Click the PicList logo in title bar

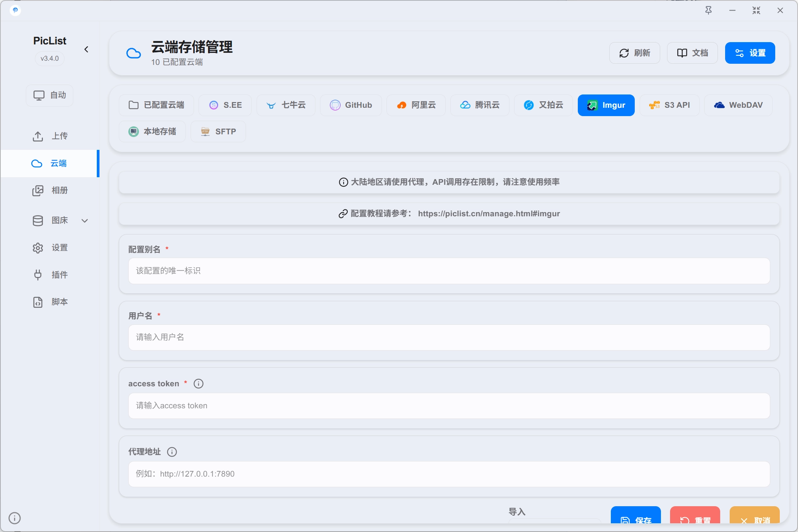(x=15, y=10)
